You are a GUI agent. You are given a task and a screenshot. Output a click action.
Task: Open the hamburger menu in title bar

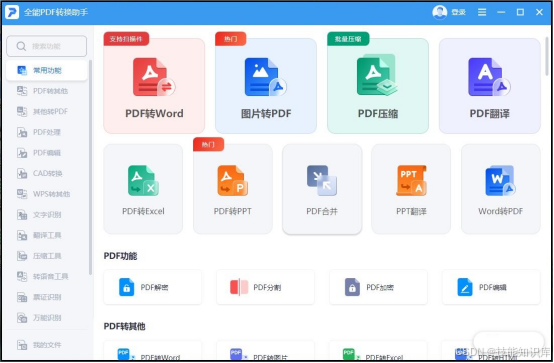[482, 12]
